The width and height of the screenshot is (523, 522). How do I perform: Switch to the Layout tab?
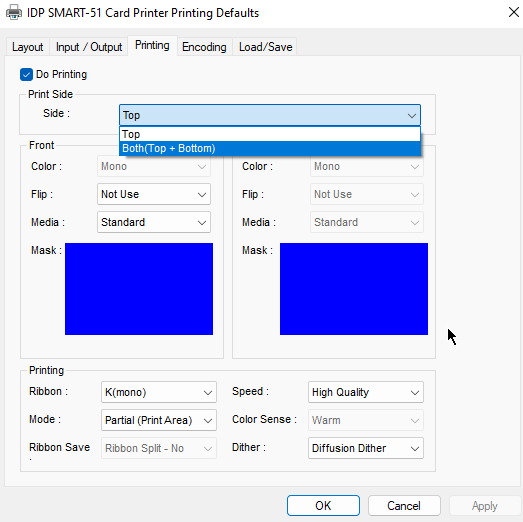click(27, 47)
